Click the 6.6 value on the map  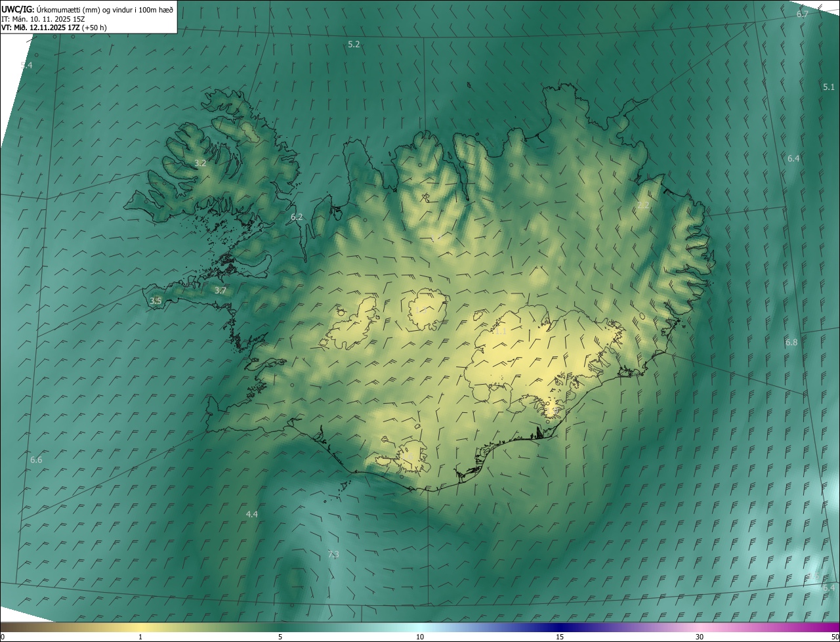(x=36, y=460)
